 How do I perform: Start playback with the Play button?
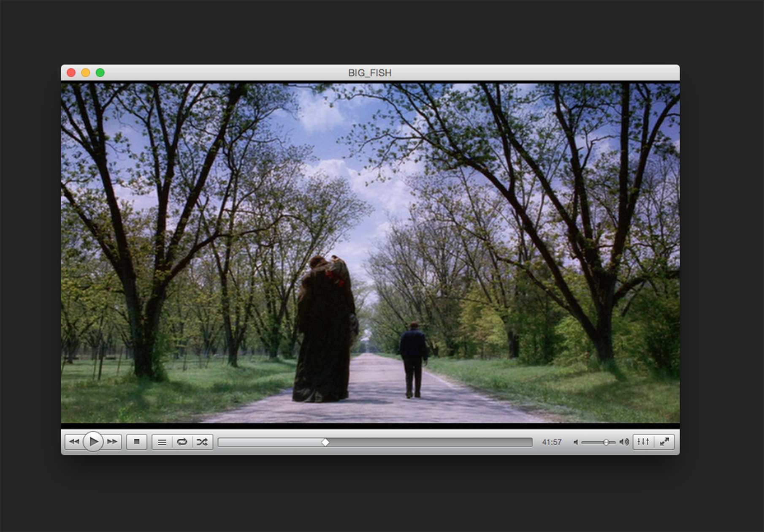pyautogui.click(x=93, y=442)
